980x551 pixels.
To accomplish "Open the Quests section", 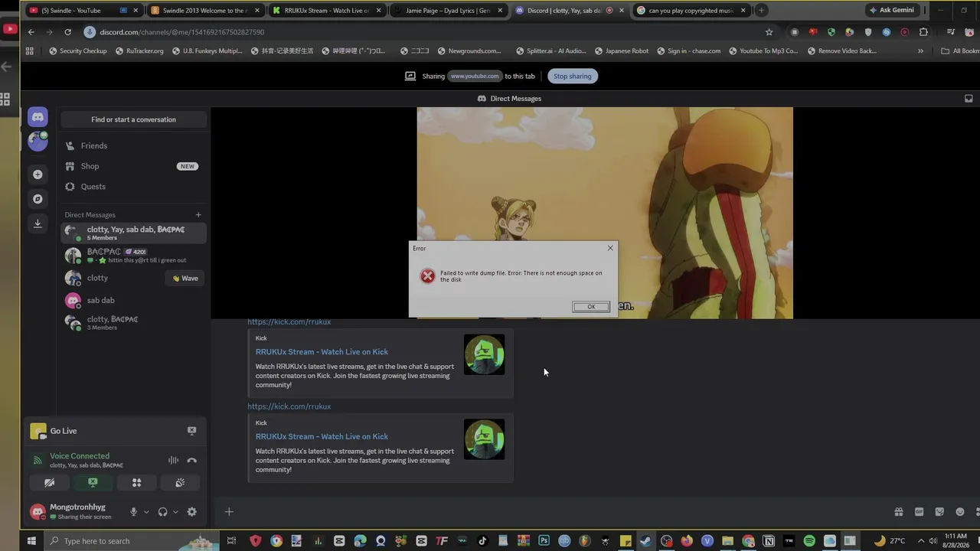I will pyautogui.click(x=133, y=187).
